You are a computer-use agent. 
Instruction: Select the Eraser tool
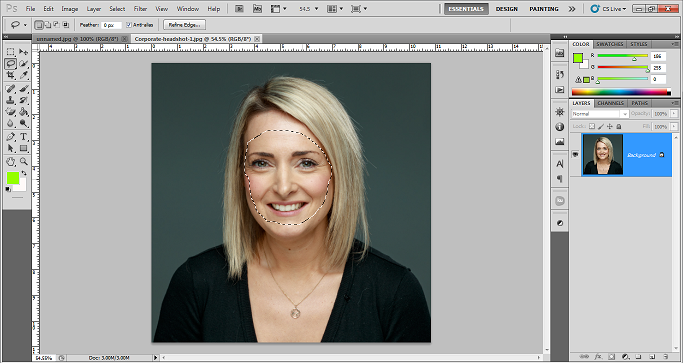[10, 112]
